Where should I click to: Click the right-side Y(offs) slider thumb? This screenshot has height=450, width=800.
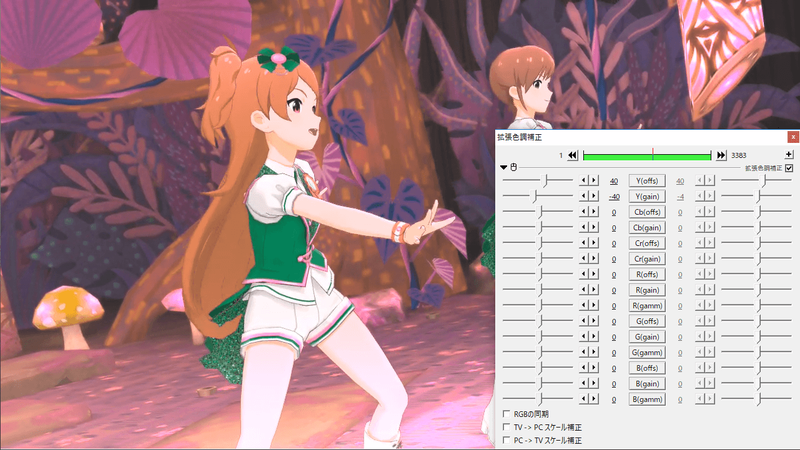tap(764, 181)
